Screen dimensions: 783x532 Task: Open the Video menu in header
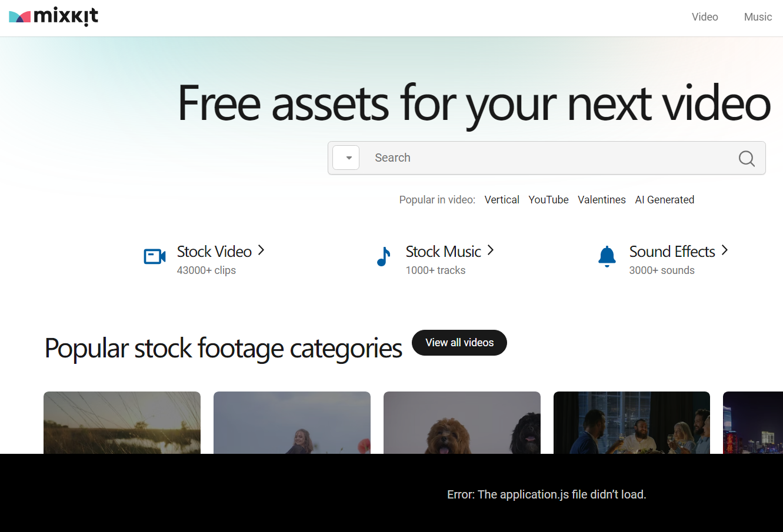pos(705,17)
